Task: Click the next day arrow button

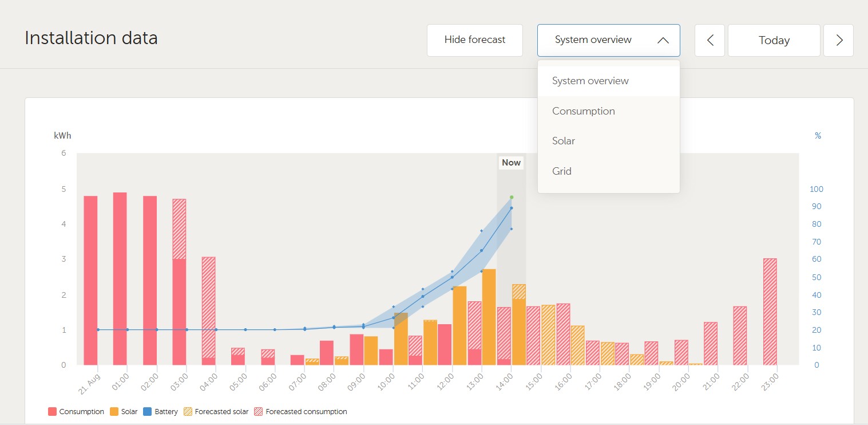Action: tap(838, 40)
